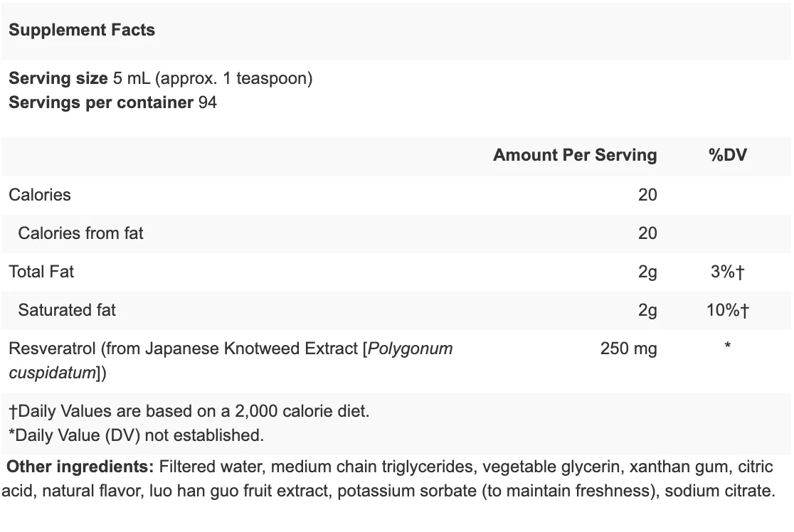Image resolution: width=794 pixels, height=532 pixels.
Task: Click the Servings per container value 94
Action: coord(208,102)
